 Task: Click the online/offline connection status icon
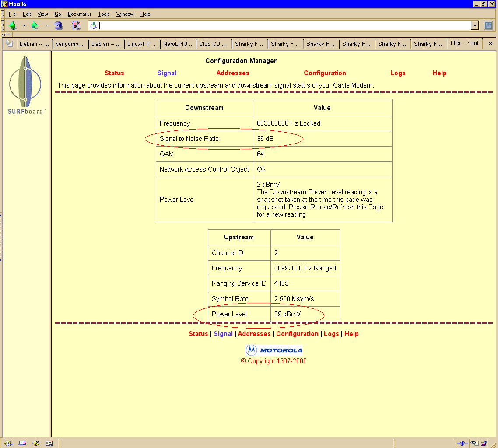(x=462, y=443)
